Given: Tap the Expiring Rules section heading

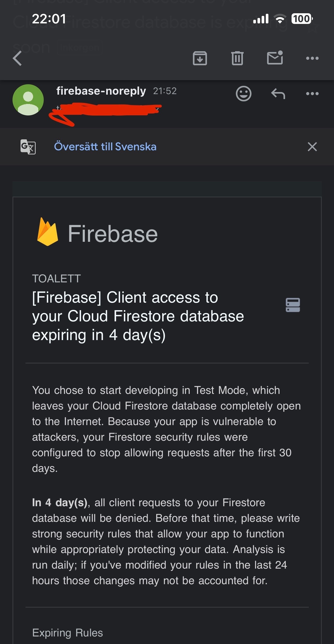Looking at the screenshot, I should coord(67,633).
